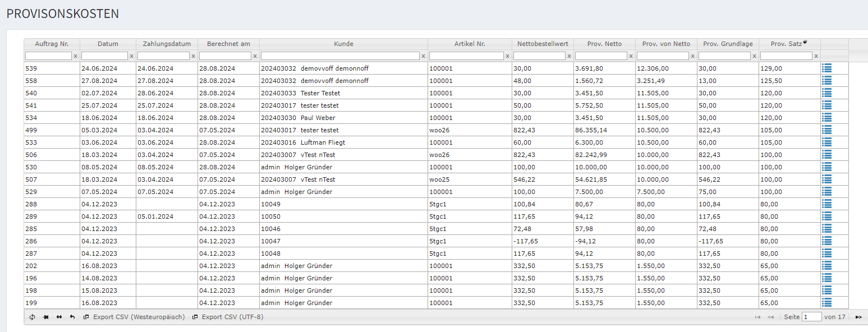Focus the Kunde filter input field

[340, 56]
